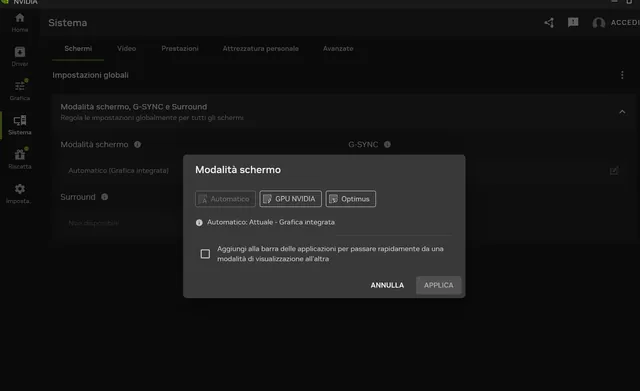The width and height of the screenshot is (640, 391).
Task: Open the Riscatta rewards section
Action: coord(20,159)
